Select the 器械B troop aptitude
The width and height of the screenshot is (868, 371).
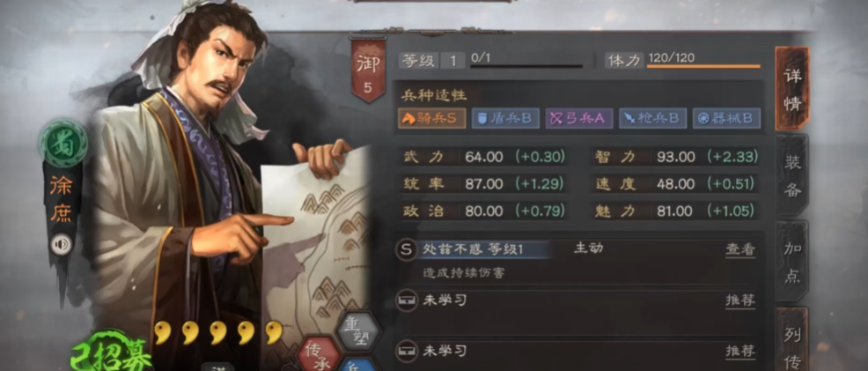pos(726,118)
